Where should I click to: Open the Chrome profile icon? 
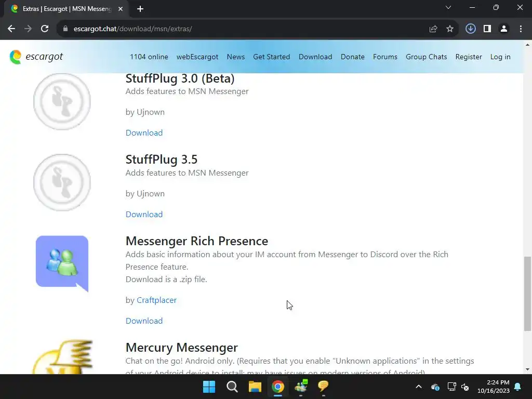tap(504, 29)
